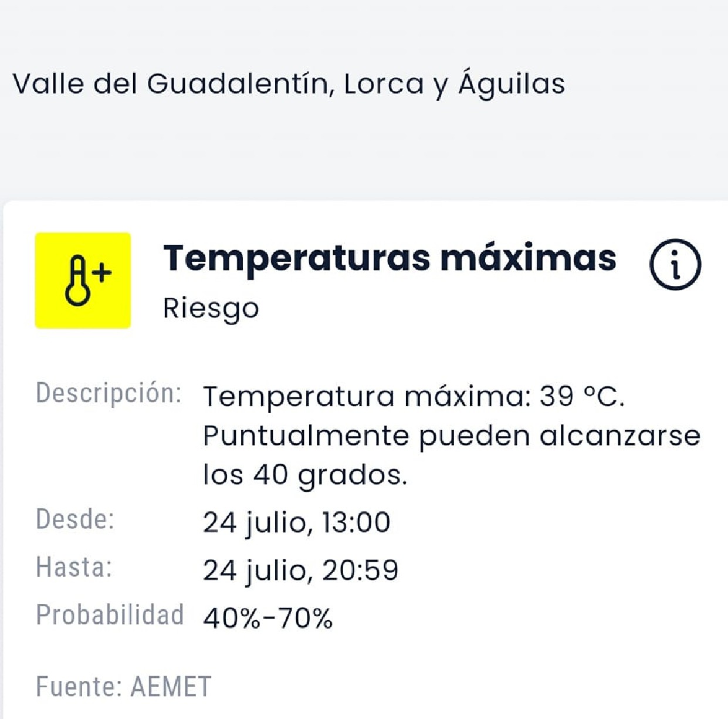Select the Temperaturas máximas heading
This screenshot has height=719, width=728.
click(x=390, y=258)
